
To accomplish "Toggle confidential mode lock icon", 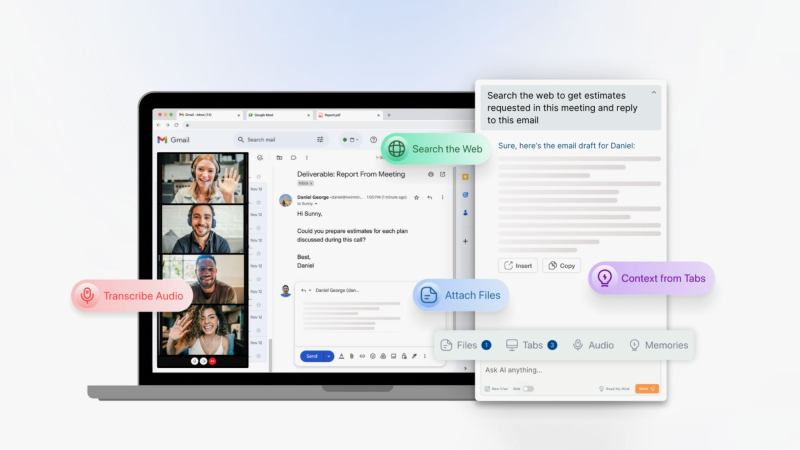I will [x=404, y=356].
